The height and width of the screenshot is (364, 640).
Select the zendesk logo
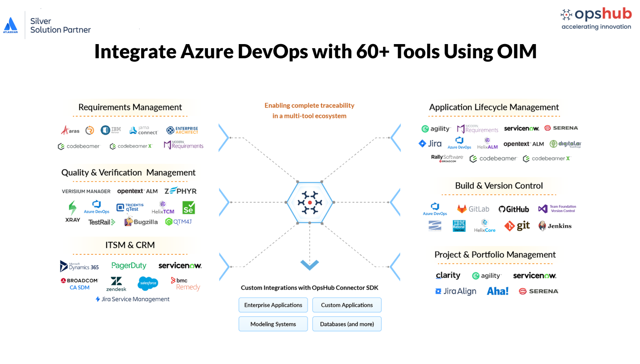click(116, 284)
